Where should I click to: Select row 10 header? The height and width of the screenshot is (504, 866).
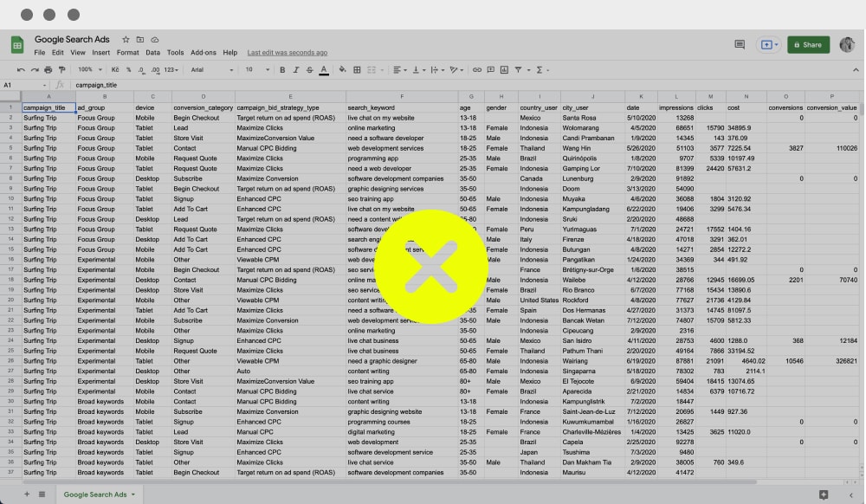(x=10, y=198)
